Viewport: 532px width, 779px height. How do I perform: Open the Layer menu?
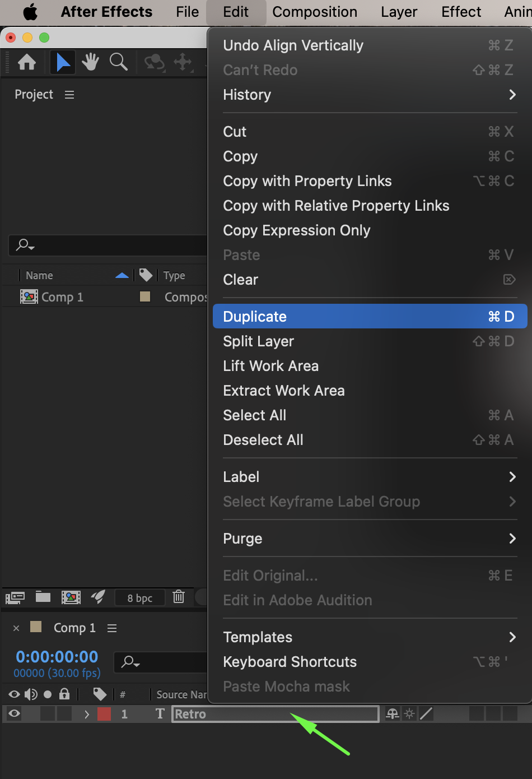coord(399,12)
